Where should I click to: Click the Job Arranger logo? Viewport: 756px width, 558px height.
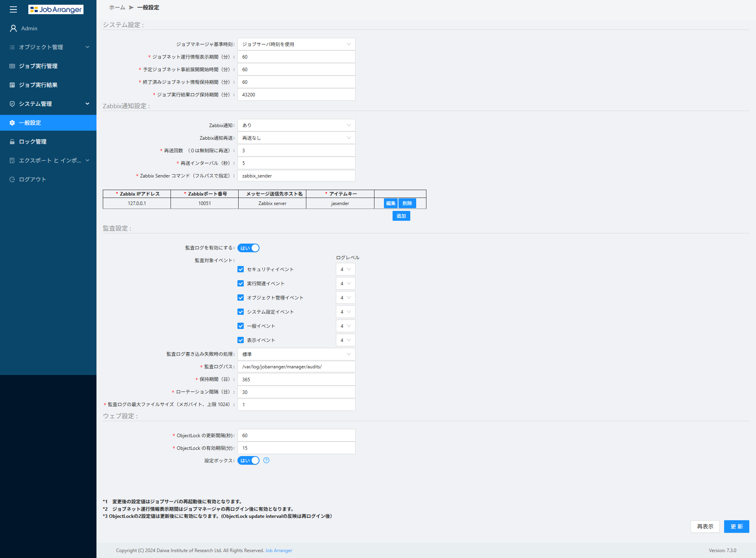tap(56, 9)
